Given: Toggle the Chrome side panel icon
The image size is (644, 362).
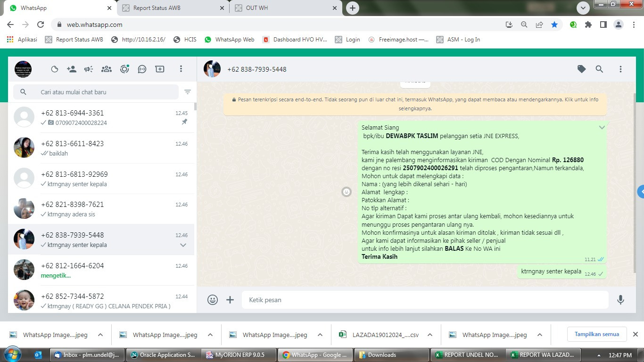Looking at the screenshot, I should pos(603,25).
